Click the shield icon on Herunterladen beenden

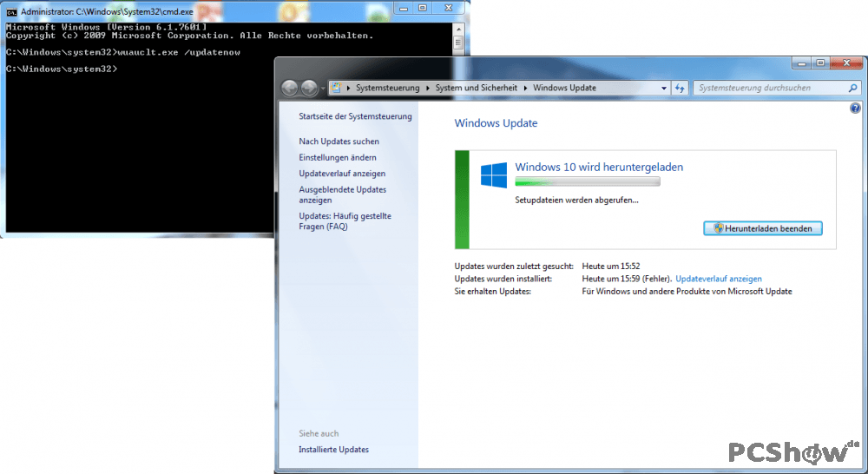(719, 228)
